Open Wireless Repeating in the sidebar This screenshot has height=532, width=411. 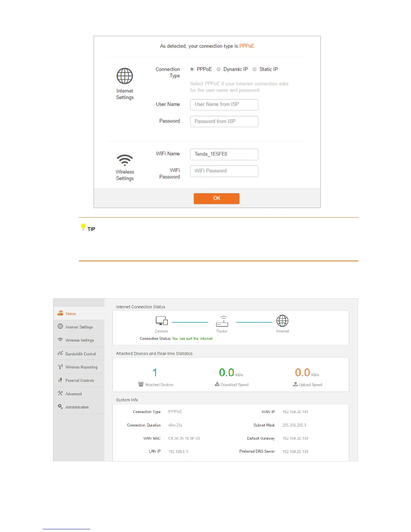tap(79, 367)
